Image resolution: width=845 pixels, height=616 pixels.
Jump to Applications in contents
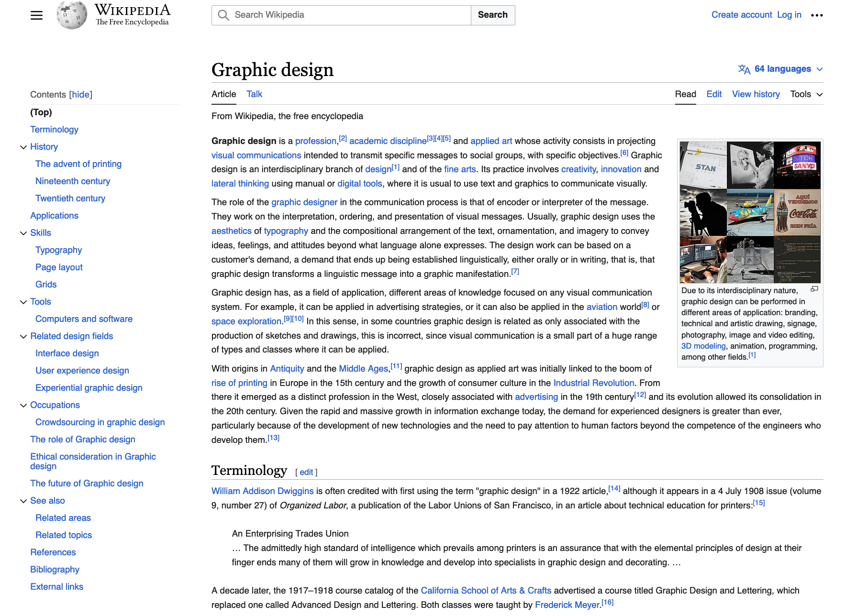pos(54,216)
